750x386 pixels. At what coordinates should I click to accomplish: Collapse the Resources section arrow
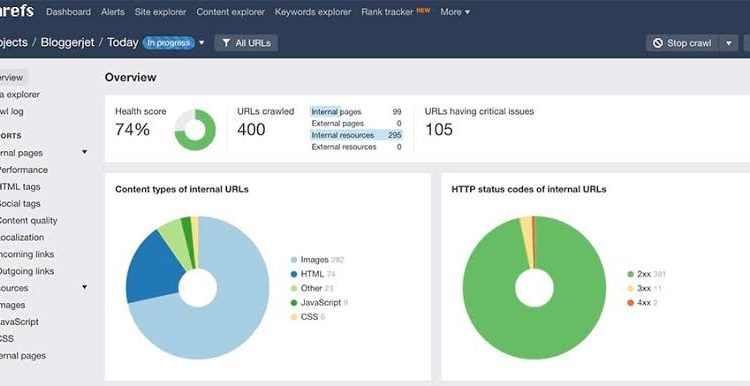tap(85, 287)
